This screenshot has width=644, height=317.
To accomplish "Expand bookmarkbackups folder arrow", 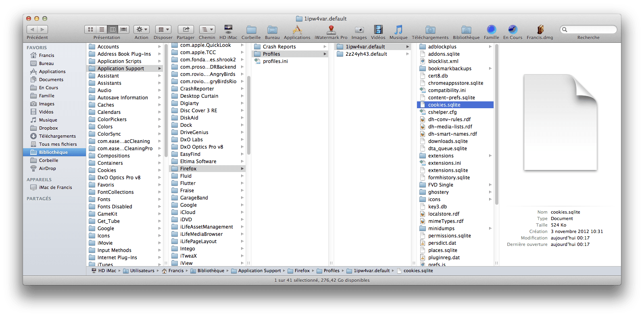I will pyautogui.click(x=490, y=69).
